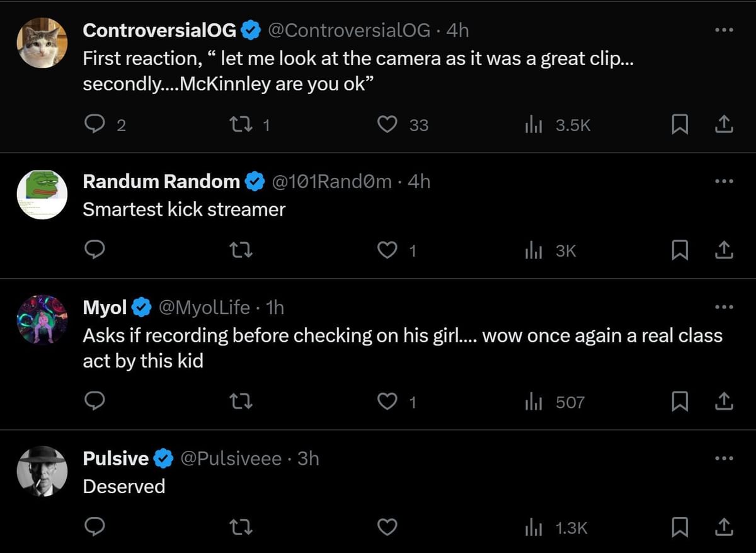Open more options on ControversialOG's tweet
Viewport: 756px width, 553px height.
click(724, 30)
